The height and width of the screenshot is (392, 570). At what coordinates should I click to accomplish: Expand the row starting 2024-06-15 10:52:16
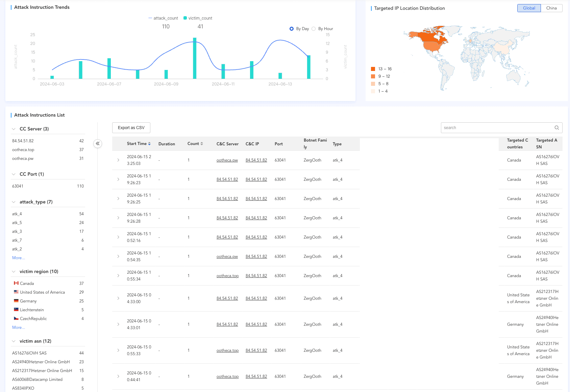click(x=118, y=237)
